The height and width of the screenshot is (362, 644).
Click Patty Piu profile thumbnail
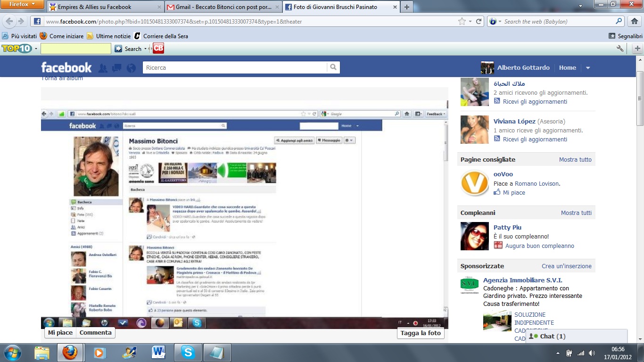(x=475, y=236)
